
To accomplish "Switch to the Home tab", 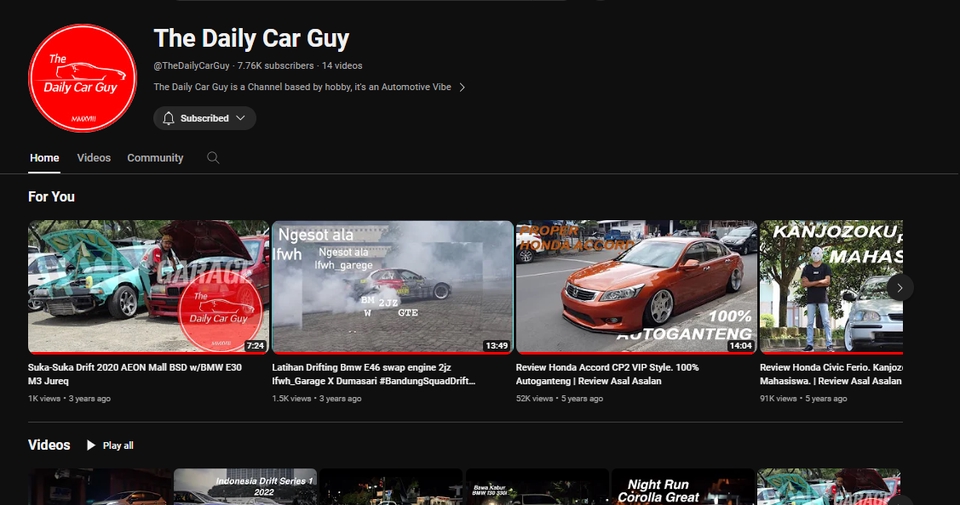I will (x=45, y=158).
